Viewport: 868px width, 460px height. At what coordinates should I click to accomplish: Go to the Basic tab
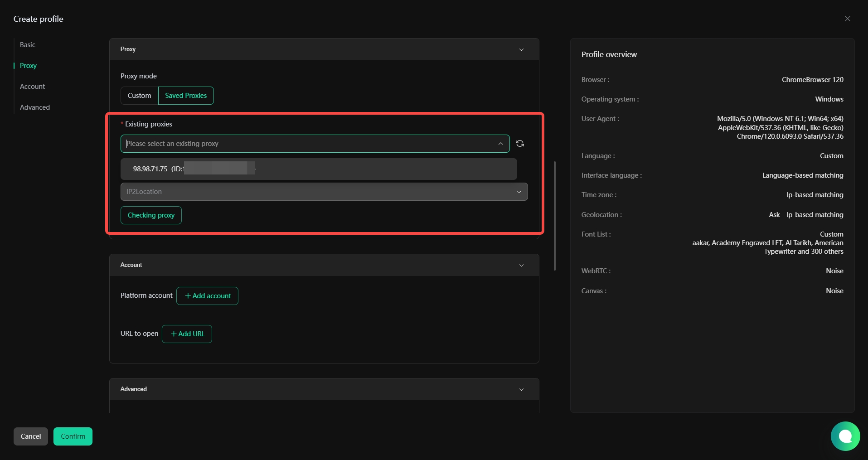point(28,45)
